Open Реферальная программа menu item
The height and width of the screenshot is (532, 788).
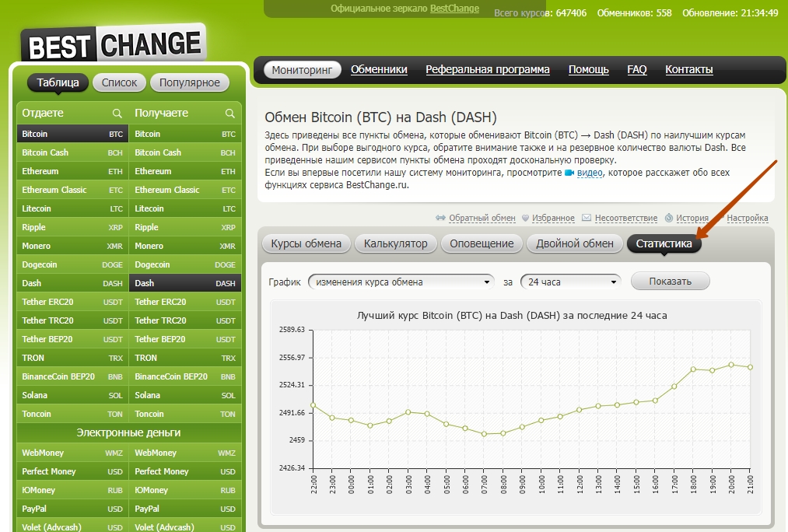coord(488,69)
